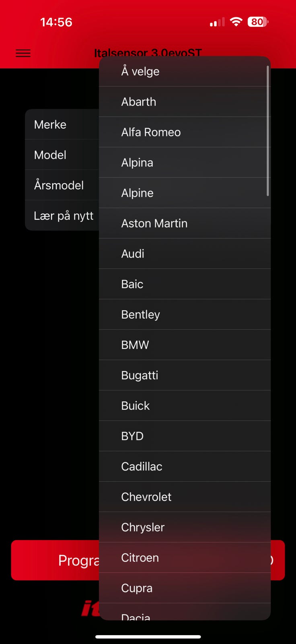Choose Citroen in the brand list

click(x=184, y=558)
